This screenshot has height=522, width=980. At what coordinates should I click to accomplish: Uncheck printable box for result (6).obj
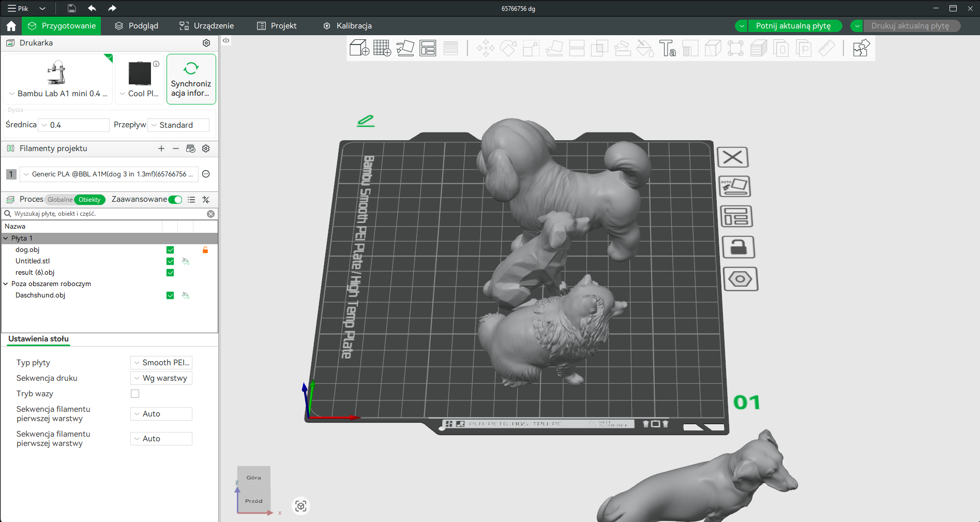pyautogui.click(x=170, y=273)
